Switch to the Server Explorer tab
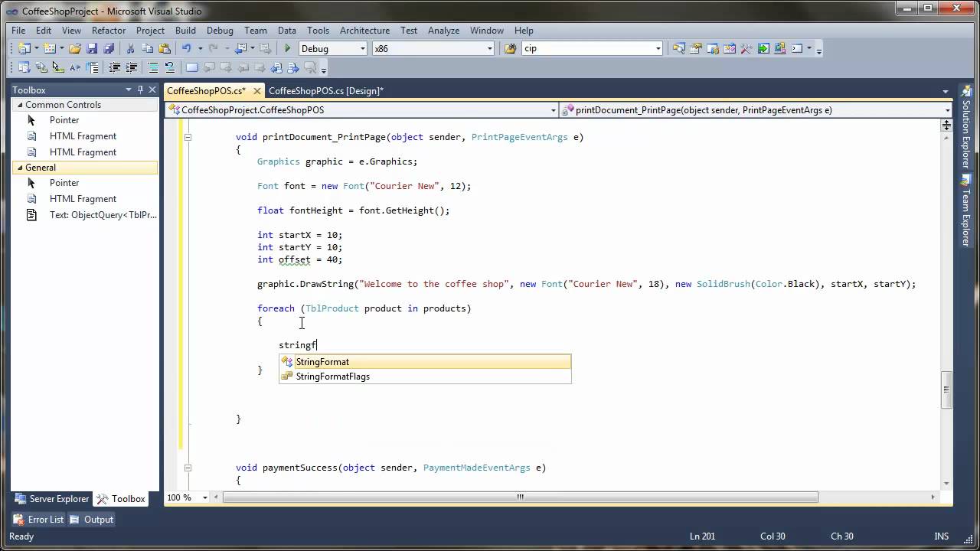 pos(52,499)
